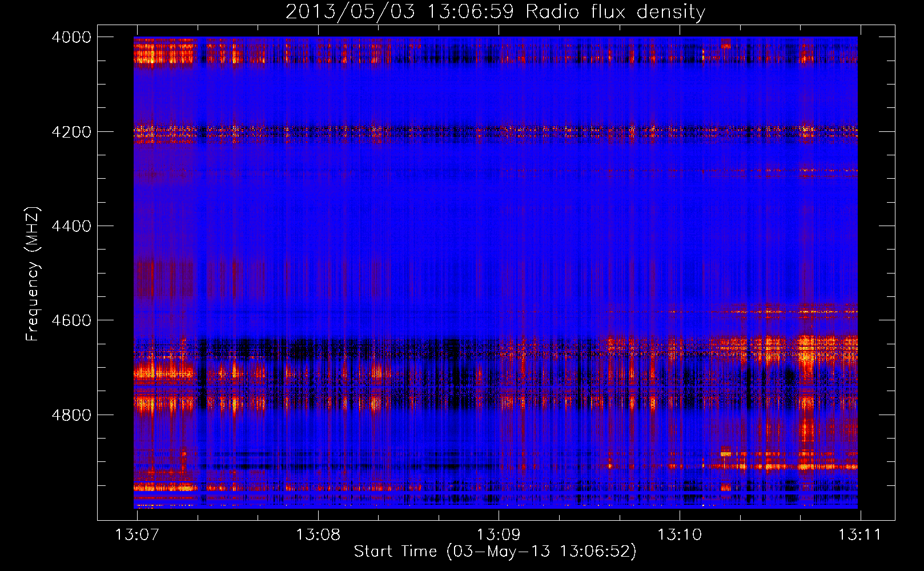Click the 4200 frequency tick label

coord(71,132)
